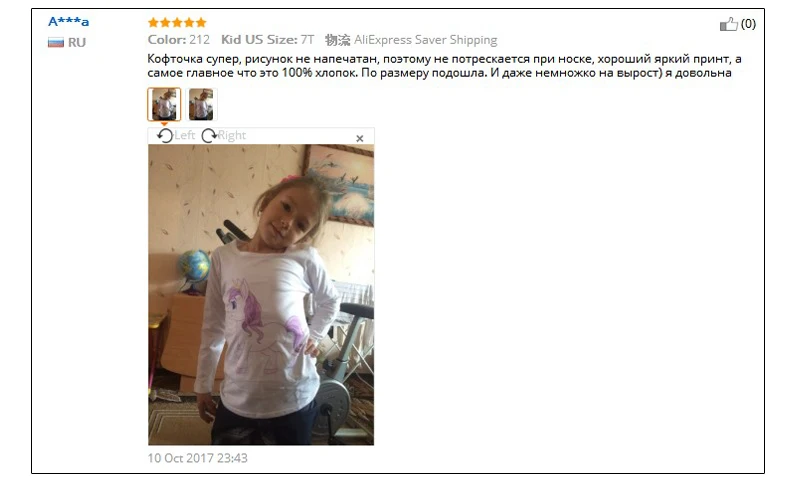Image resolution: width=800 pixels, height=484 pixels.
Task: Click the helpful vote count (0)
Action: [748, 24]
